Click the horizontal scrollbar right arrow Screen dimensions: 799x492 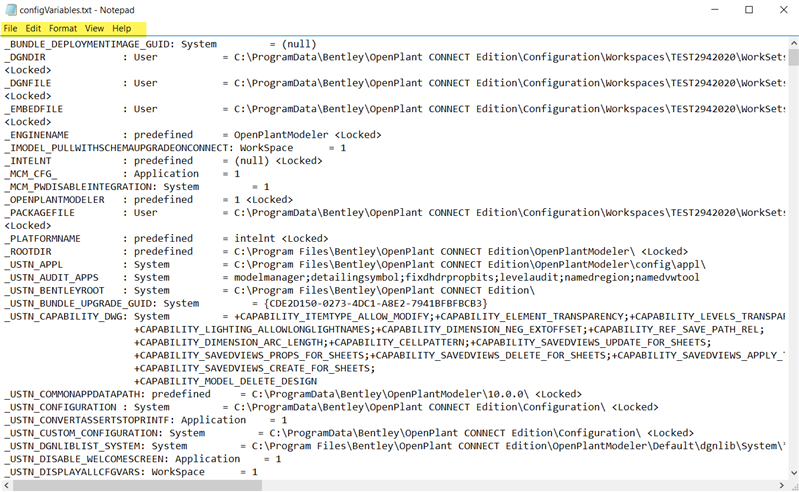[x=782, y=485]
